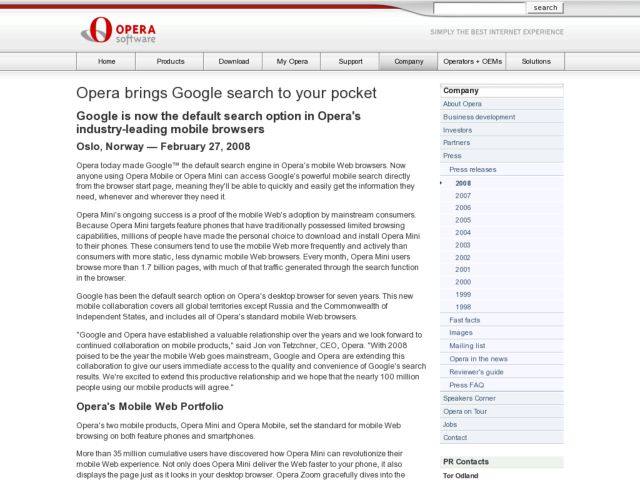Open the Reviewer's guide link
Viewport: 640px width, 480px height.
tap(476, 372)
